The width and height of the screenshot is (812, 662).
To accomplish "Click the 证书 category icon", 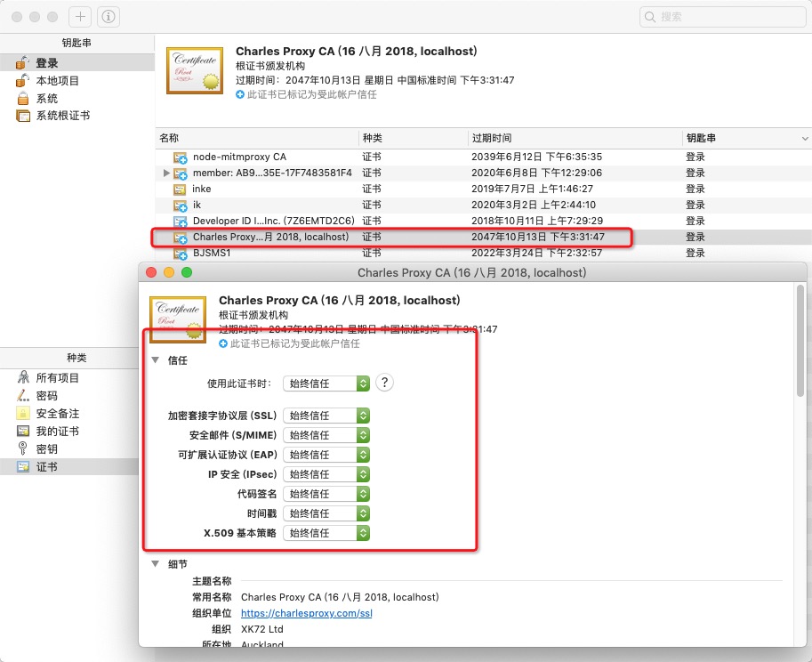I will [x=23, y=466].
